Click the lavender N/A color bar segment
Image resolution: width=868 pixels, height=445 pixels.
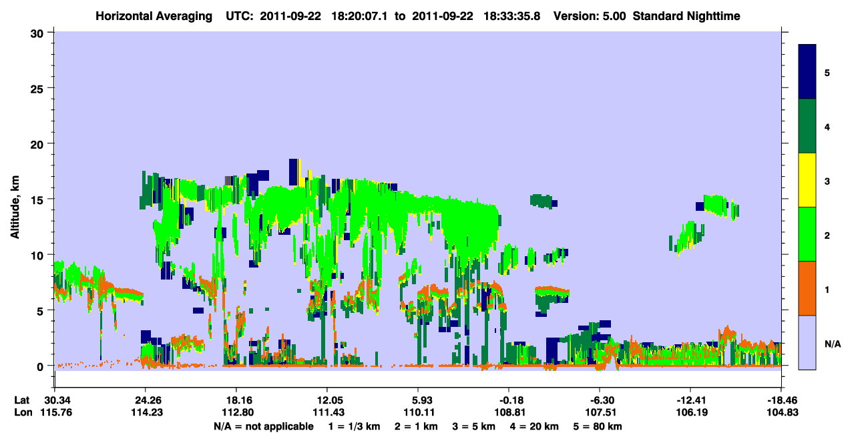pyautogui.click(x=807, y=342)
